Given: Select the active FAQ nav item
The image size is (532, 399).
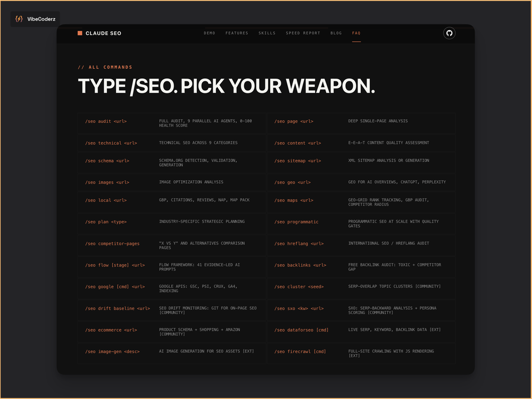Looking at the screenshot, I should [x=356, y=33].
